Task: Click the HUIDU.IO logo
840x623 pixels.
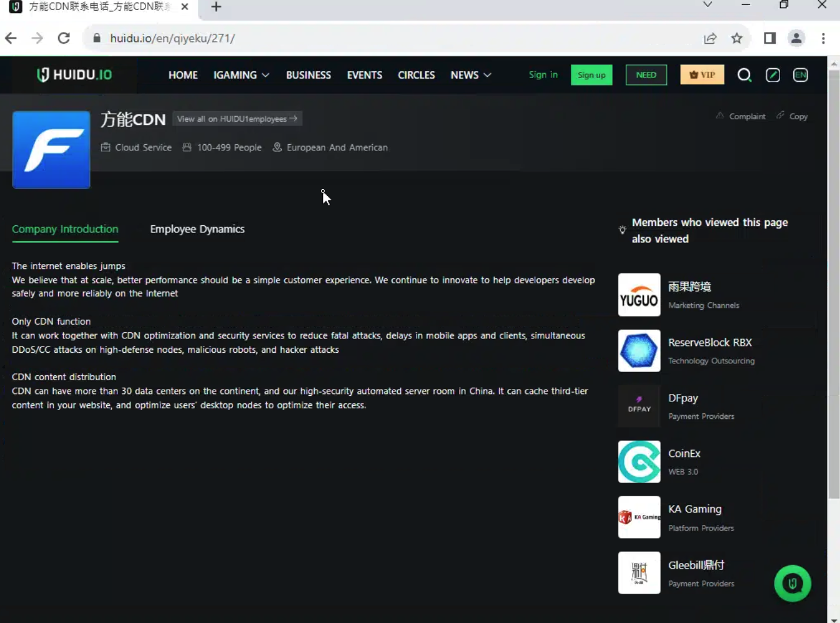Action: coord(74,75)
